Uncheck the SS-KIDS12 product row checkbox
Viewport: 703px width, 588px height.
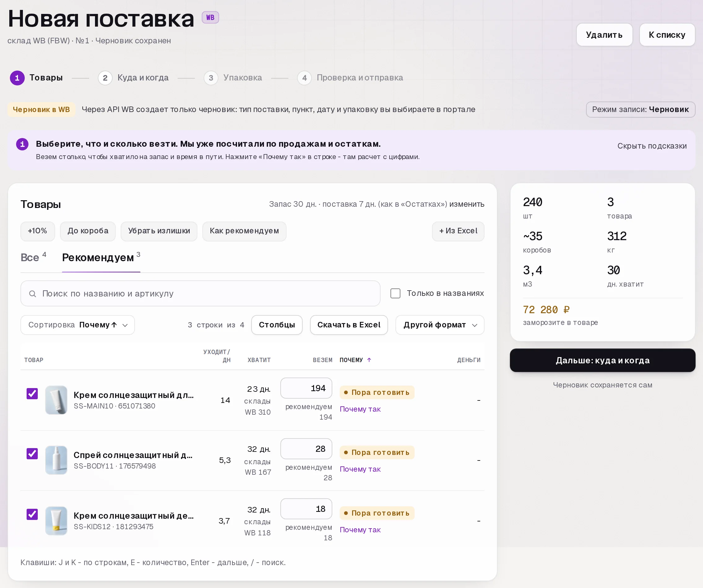[x=32, y=514]
